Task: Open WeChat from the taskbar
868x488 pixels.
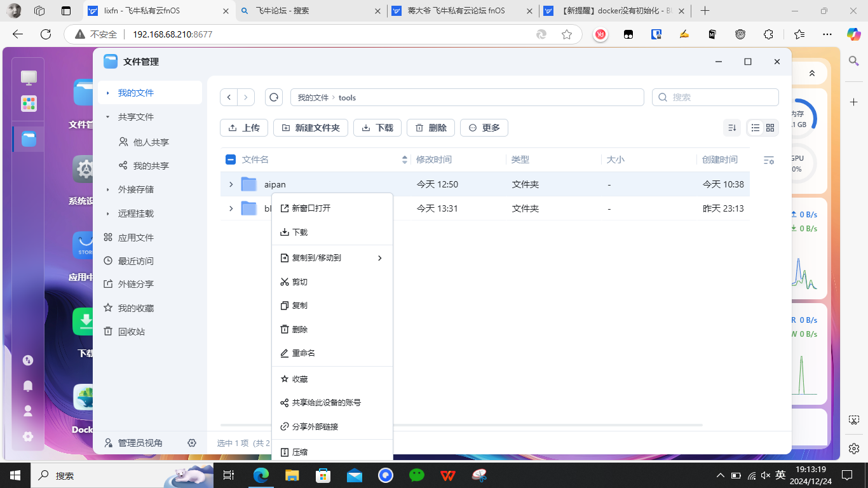Action: 417,475
